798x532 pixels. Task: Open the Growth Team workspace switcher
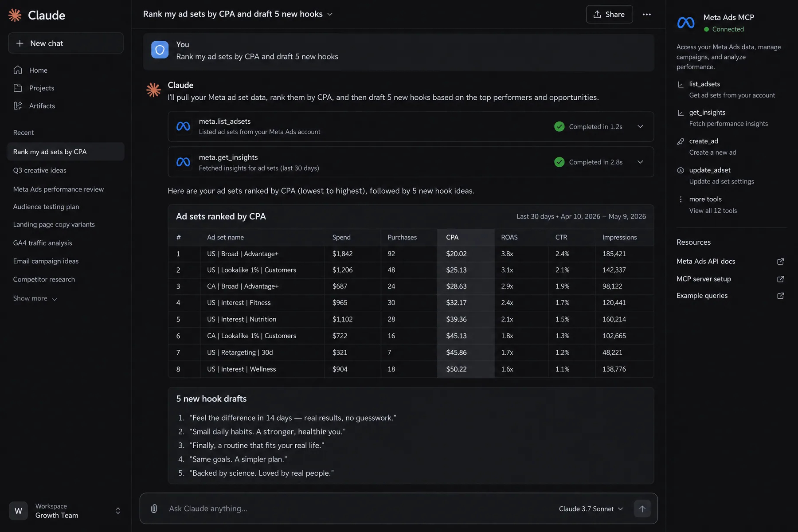coord(66,511)
